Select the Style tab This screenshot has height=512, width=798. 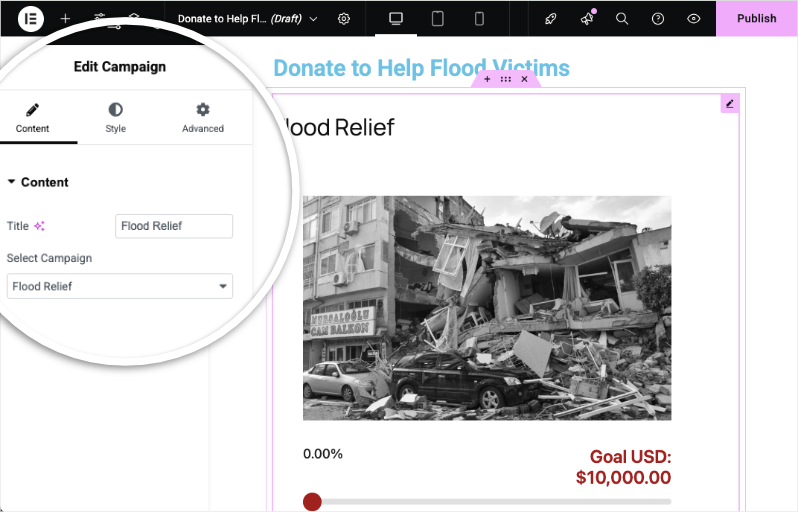click(x=116, y=118)
